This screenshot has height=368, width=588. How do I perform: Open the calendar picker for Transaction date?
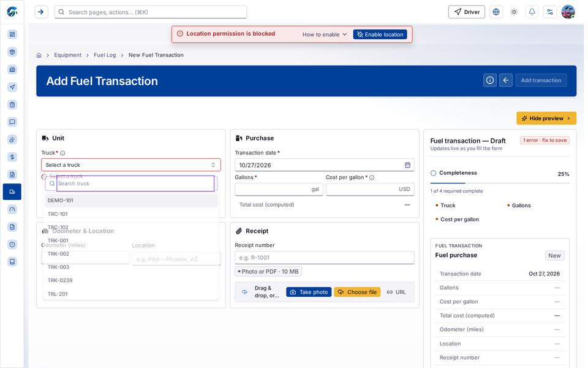408,165
